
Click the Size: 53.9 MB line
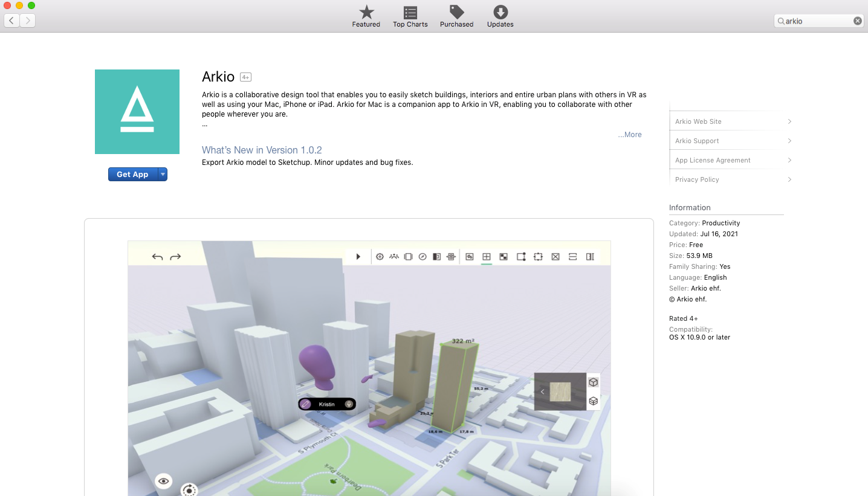pos(691,256)
